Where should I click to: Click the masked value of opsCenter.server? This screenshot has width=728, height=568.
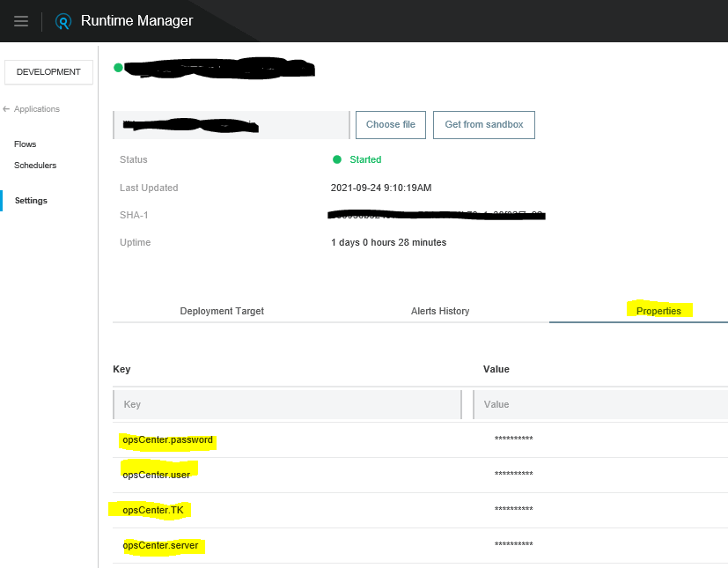(x=514, y=545)
